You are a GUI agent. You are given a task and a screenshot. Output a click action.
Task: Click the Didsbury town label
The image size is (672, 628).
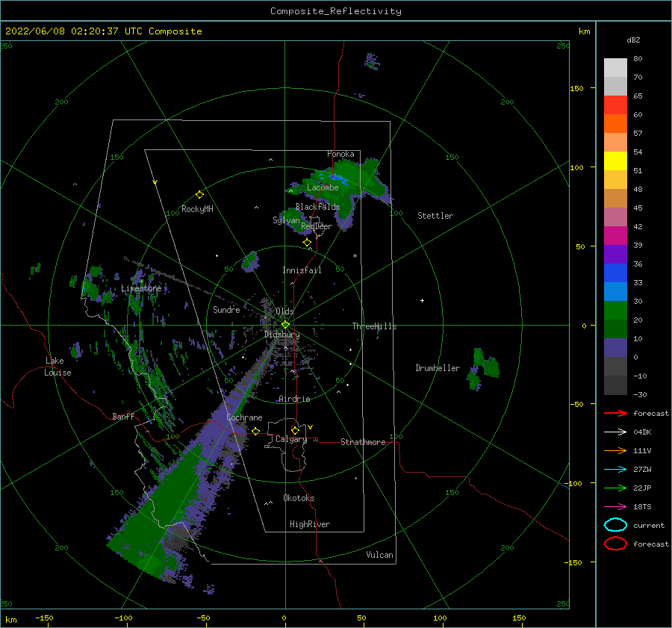point(282,335)
